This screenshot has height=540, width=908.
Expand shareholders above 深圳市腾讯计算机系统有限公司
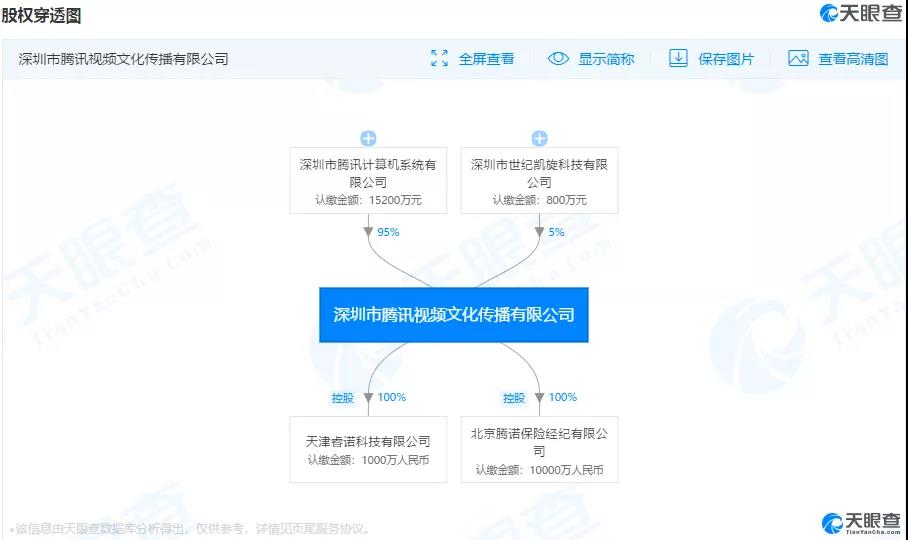[x=368, y=138]
